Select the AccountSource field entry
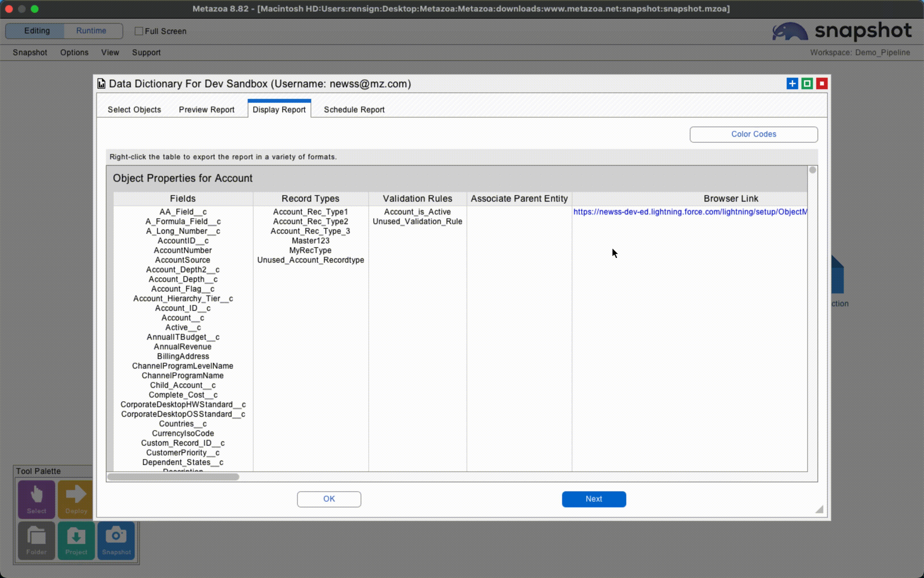924x578 pixels. (x=183, y=260)
